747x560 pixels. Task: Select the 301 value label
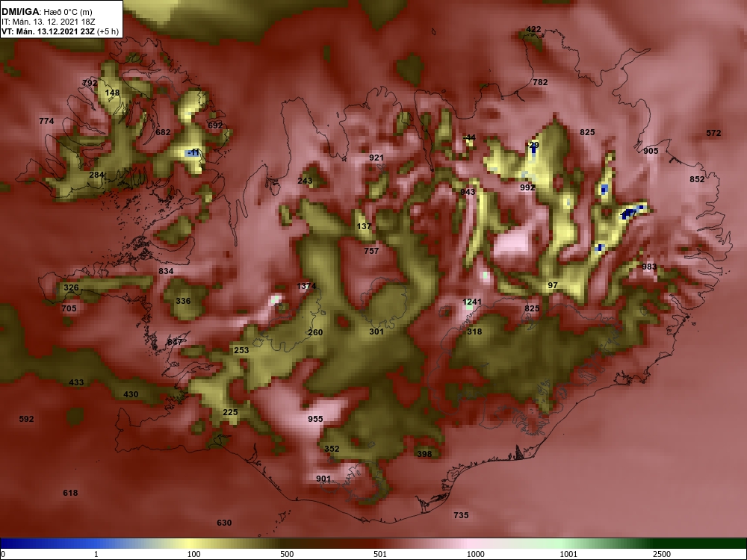click(376, 332)
